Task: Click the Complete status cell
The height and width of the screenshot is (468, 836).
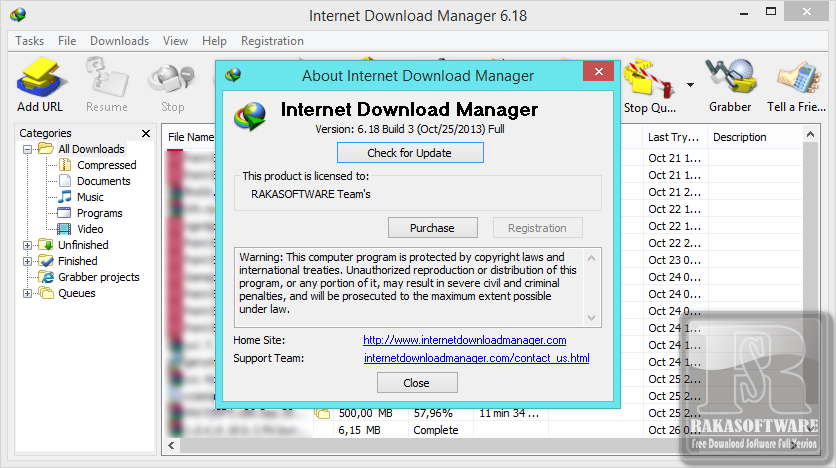Action: coord(436,430)
